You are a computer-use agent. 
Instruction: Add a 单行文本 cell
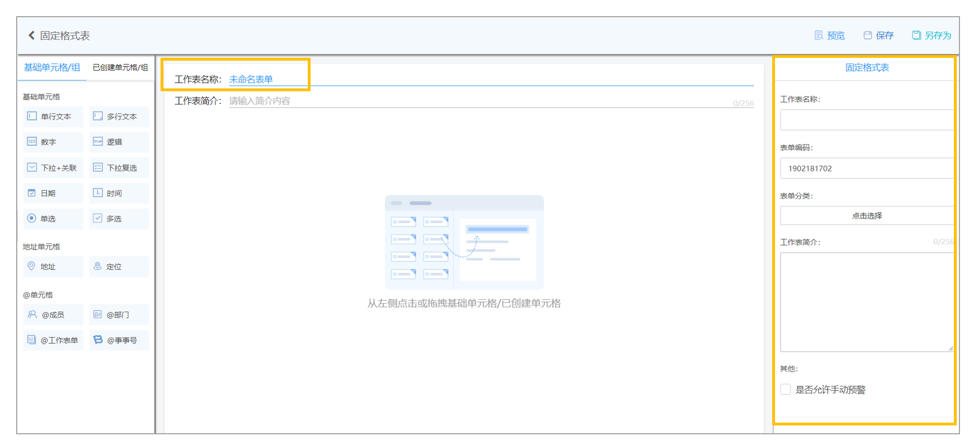click(53, 116)
